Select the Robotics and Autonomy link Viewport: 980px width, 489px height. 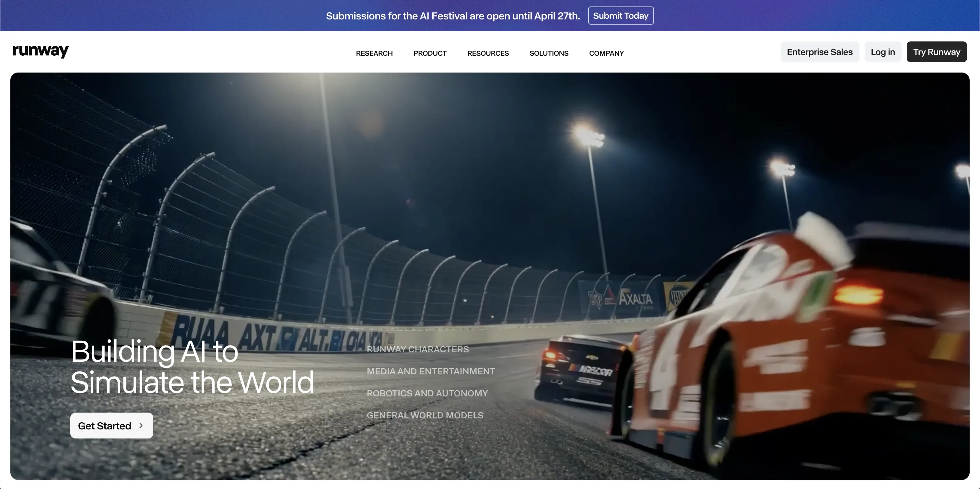tap(427, 393)
